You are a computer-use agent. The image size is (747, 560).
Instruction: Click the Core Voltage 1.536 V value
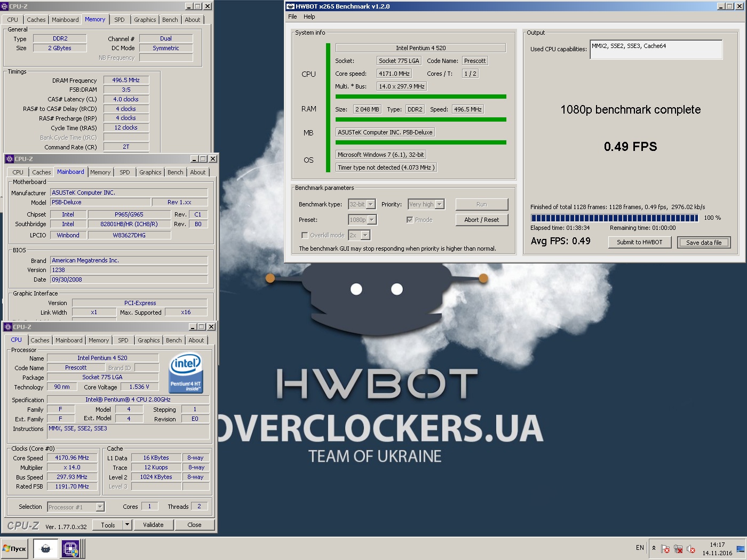[x=139, y=387]
